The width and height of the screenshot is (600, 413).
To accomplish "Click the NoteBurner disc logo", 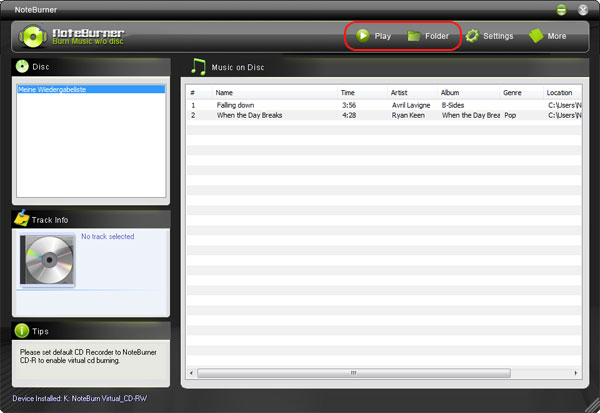I will click(x=33, y=36).
